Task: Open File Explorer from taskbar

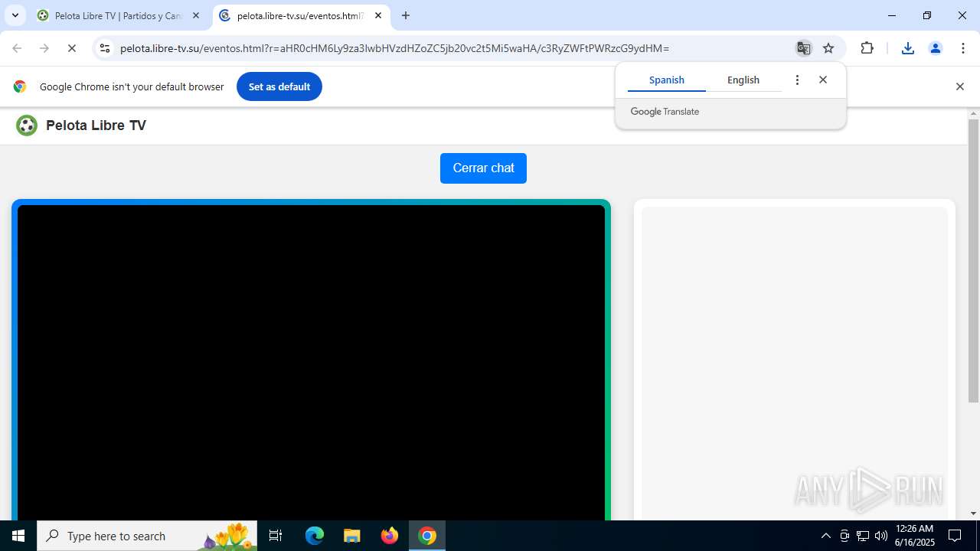Action: [351, 536]
